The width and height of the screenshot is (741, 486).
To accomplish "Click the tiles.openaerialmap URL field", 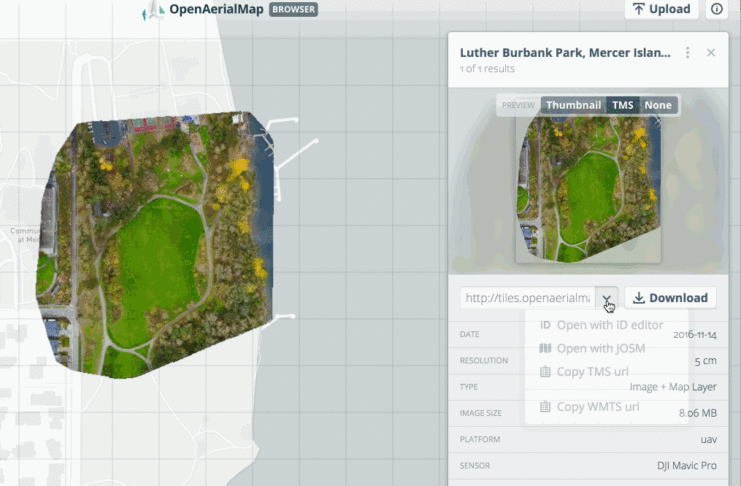I will pyautogui.click(x=528, y=298).
